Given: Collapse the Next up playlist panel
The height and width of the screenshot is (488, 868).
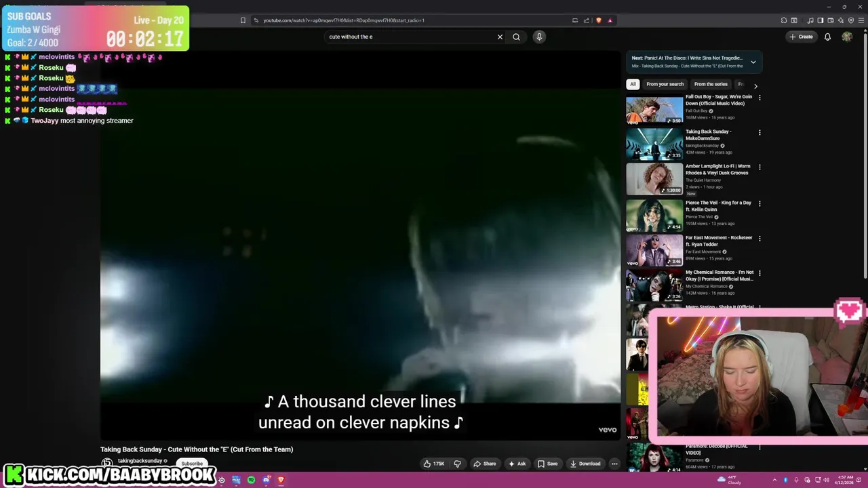Looking at the screenshot, I should (753, 62).
